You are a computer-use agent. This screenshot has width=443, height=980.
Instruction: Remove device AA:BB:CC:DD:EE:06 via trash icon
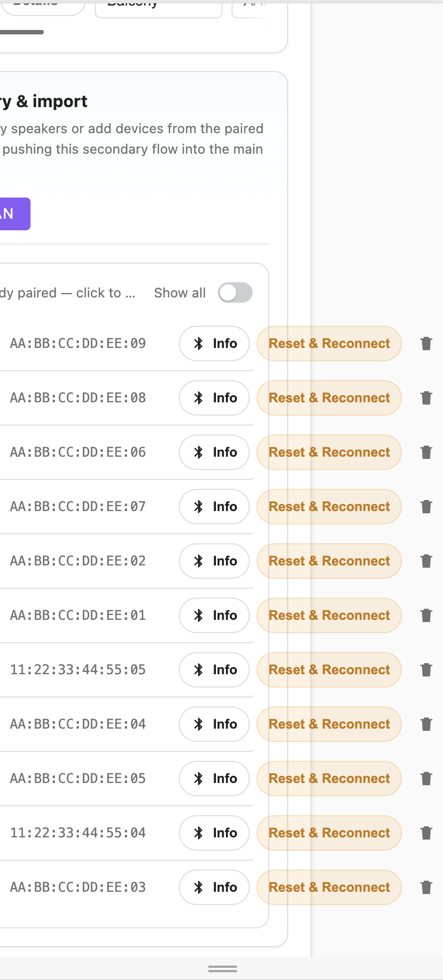pyautogui.click(x=426, y=452)
